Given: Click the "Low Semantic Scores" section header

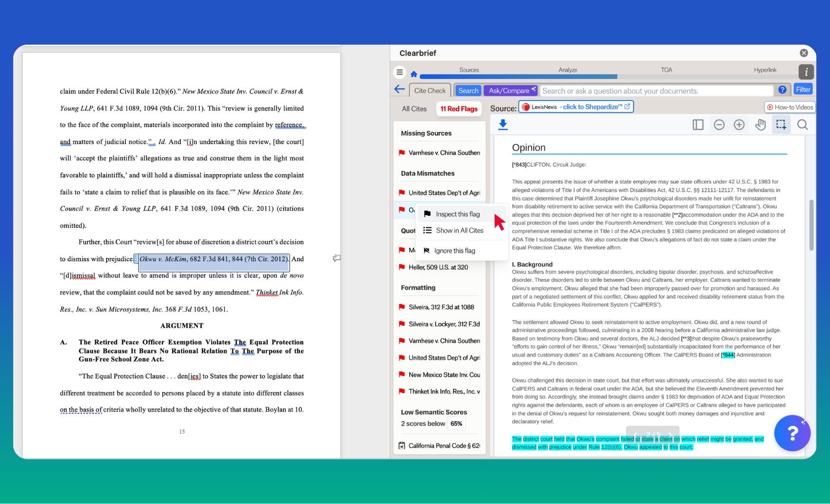Looking at the screenshot, I should click(434, 412).
